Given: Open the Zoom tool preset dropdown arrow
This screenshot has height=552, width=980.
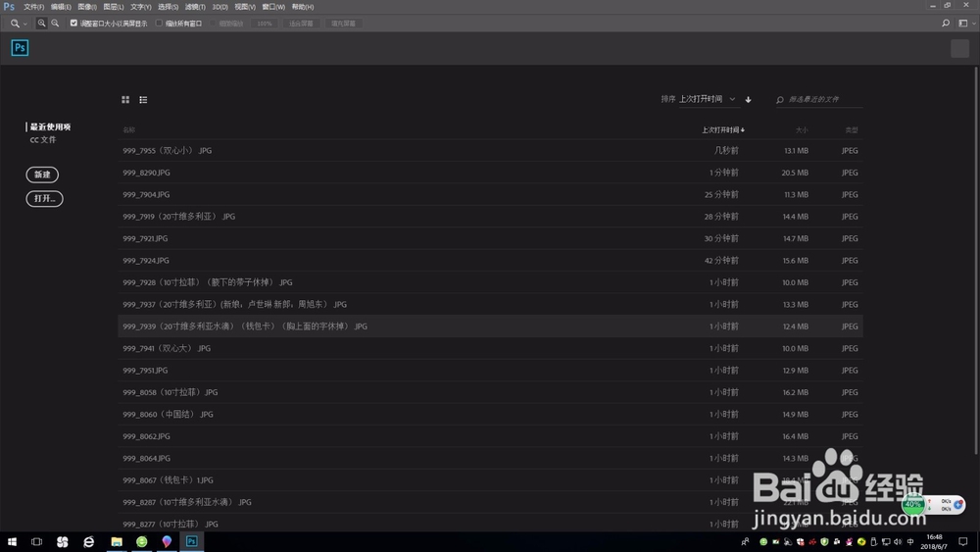Looking at the screenshot, I should [25, 24].
